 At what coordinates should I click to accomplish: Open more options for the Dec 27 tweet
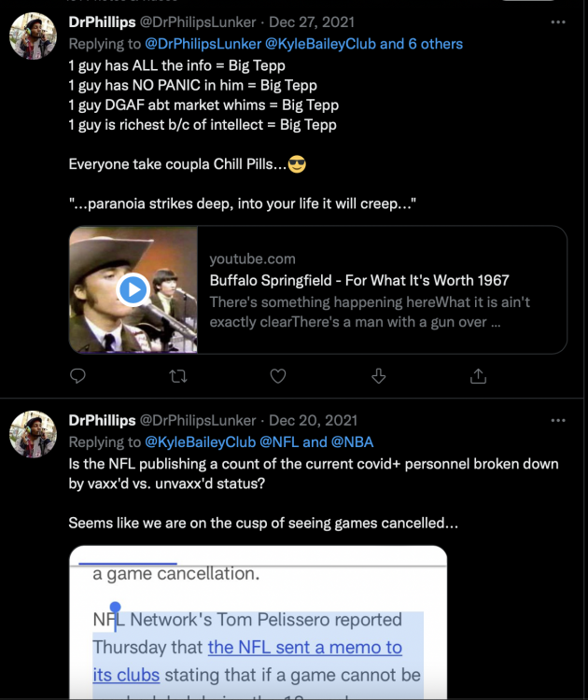[558, 22]
